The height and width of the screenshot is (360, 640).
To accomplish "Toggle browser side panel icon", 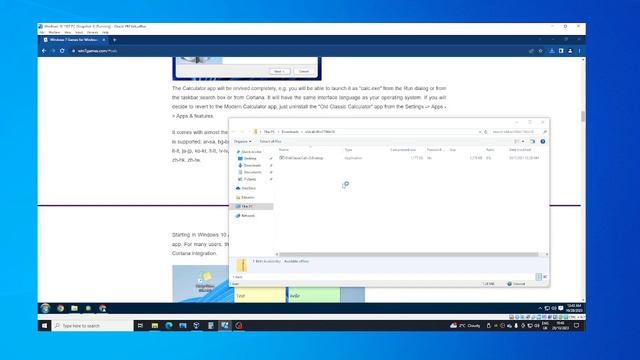I will (x=561, y=51).
